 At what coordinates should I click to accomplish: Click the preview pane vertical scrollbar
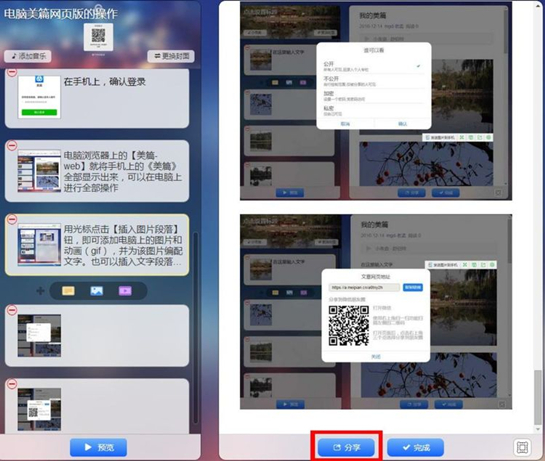click(537, 396)
